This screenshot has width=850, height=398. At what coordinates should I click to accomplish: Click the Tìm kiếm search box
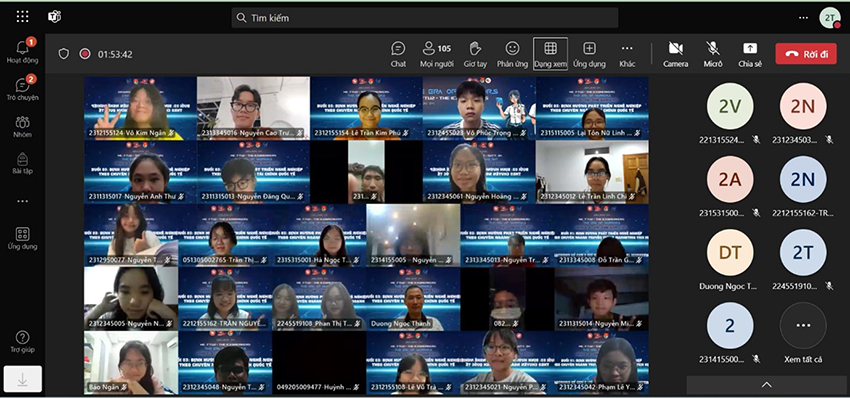424,18
